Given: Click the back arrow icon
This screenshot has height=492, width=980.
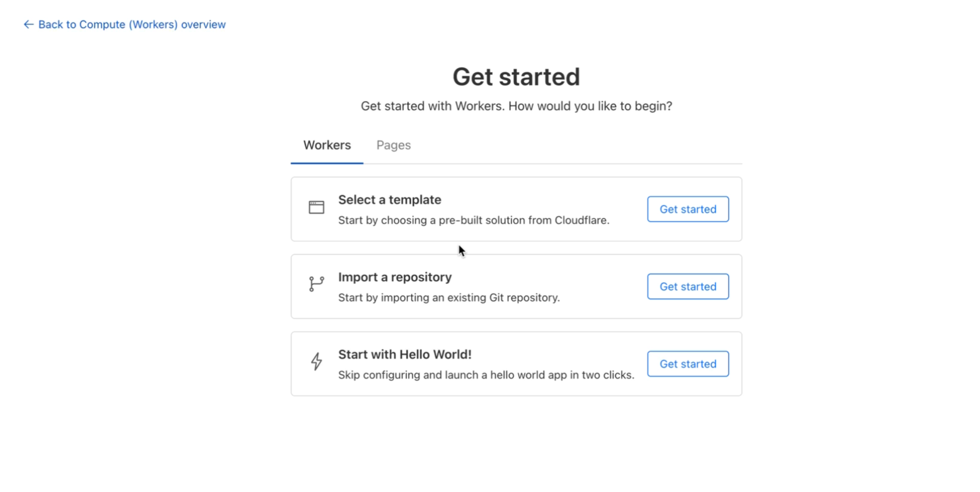Looking at the screenshot, I should pos(28,25).
